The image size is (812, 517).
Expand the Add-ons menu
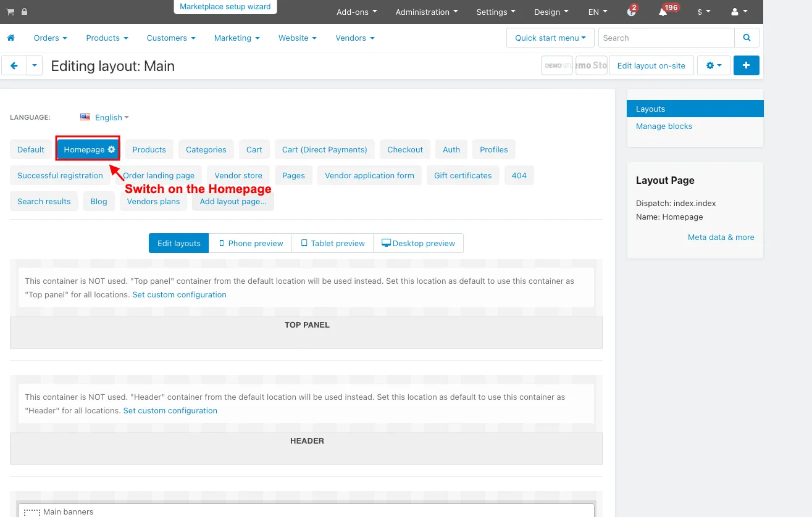point(357,12)
